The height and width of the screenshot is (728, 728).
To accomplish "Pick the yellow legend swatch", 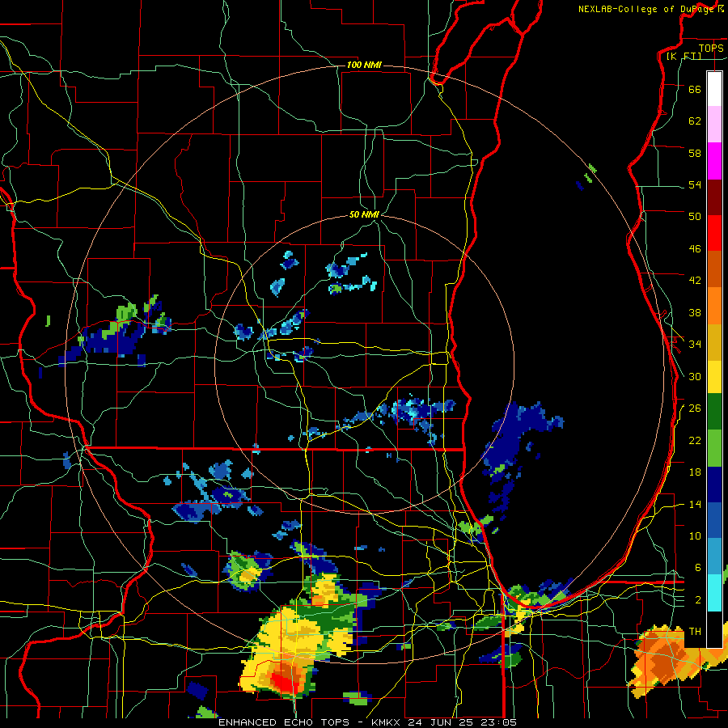I will point(714,377).
